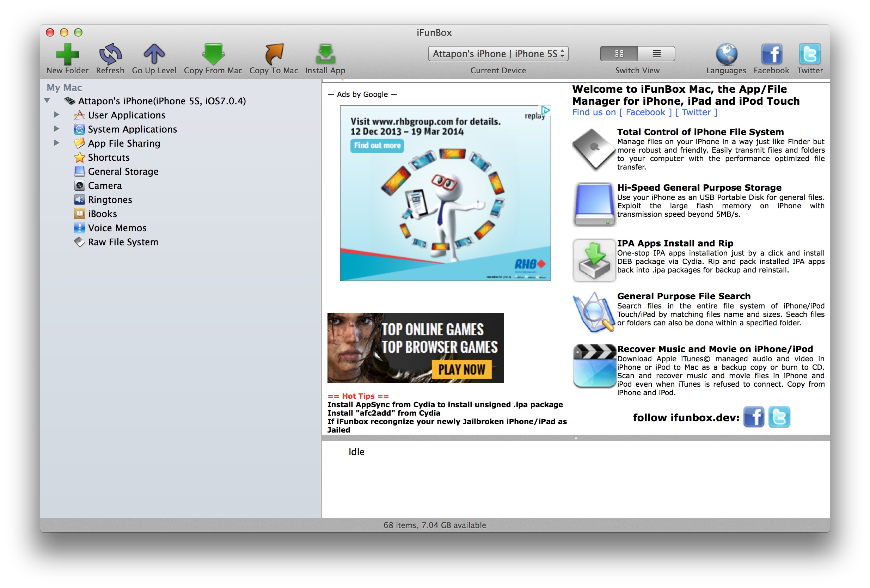Refresh the device file list

pyautogui.click(x=110, y=54)
